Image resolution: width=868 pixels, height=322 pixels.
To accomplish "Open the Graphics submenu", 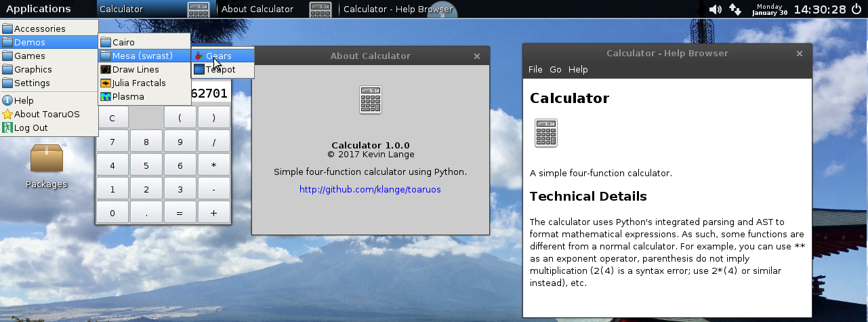I will coord(49,69).
